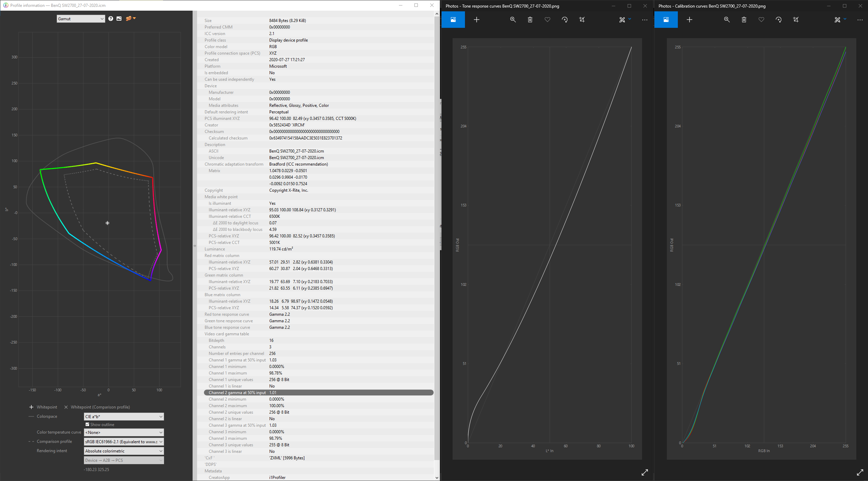Favorite the Calibration curves image
This screenshot has height=481, width=868.
click(x=761, y=20)
